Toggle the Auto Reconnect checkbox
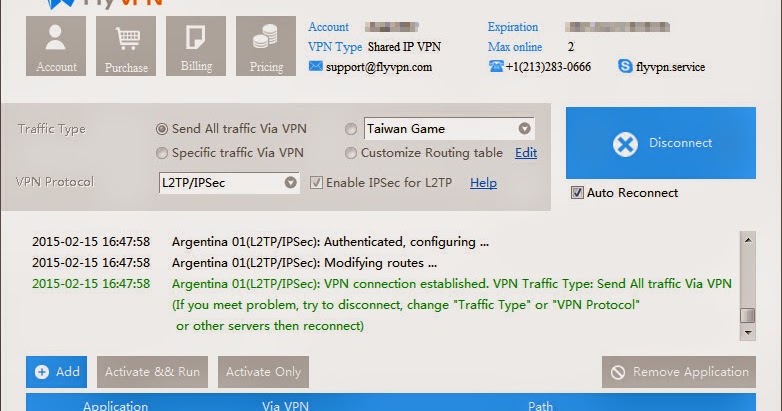782x411 pixels. 577,193
